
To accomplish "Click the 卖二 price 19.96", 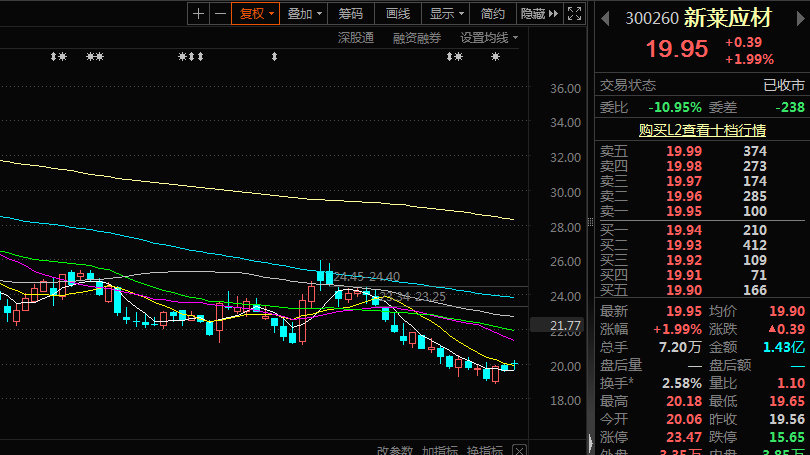I will (x=684, y=196).
